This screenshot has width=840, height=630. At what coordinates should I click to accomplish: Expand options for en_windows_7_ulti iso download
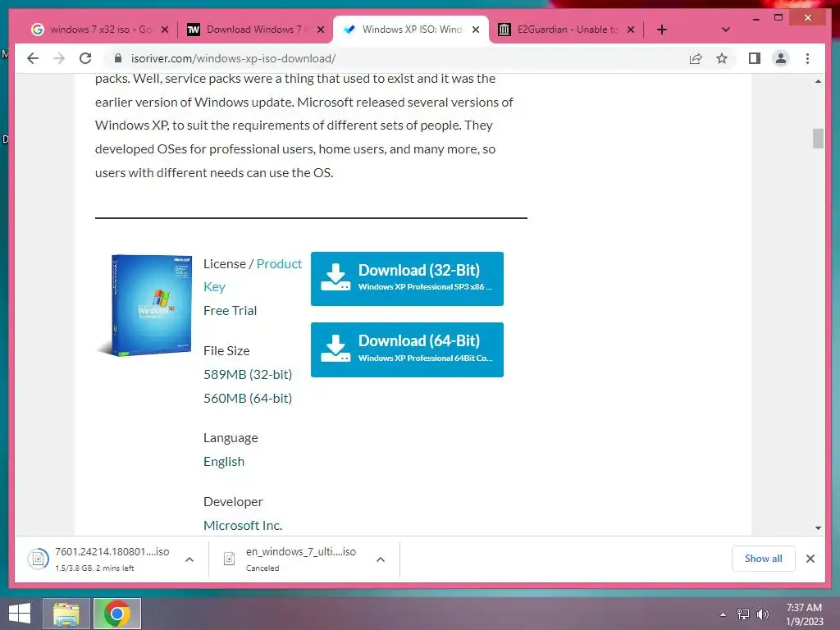[x=381, y=559]
